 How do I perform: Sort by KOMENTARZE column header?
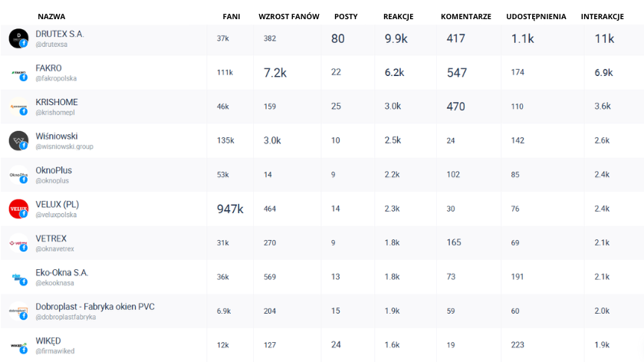tap(466, 16)
